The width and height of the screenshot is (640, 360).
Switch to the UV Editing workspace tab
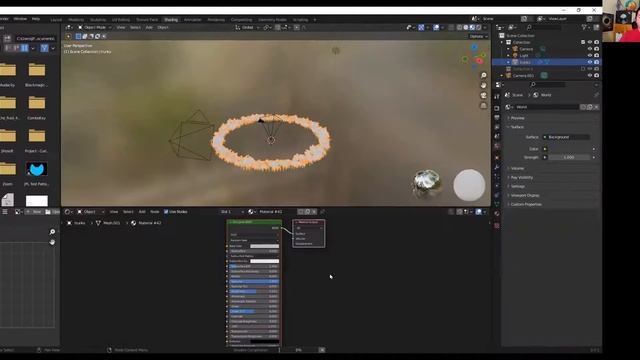[x=121, y=20]
